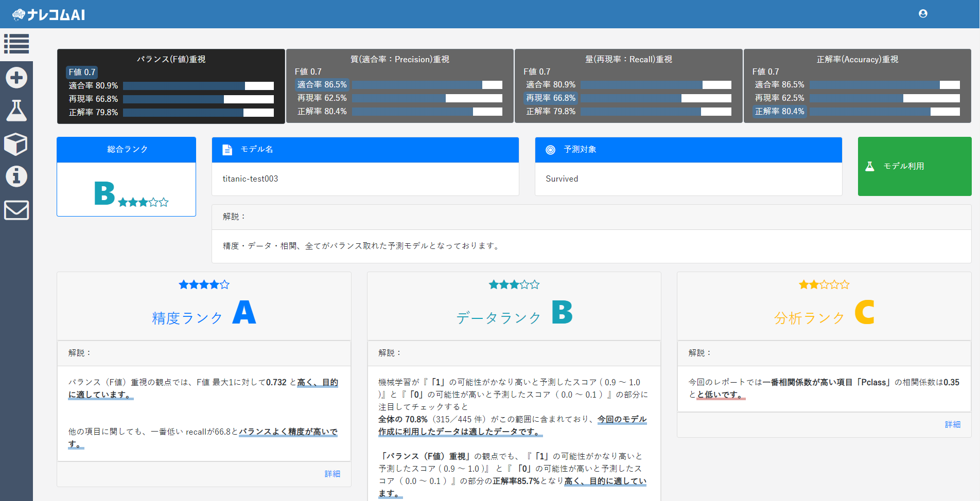Image resolution: width=980 pixels, height=501 pixels.
Task: Select the 正解率(Accuracy)重視 metrics card
Action: coord(857,86)
